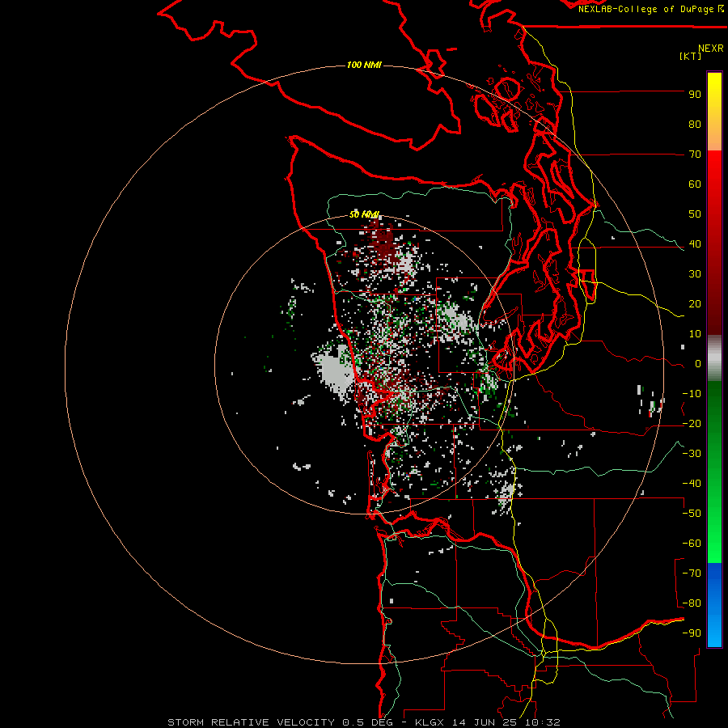Click the positive 50 scale label
The image size is (728, 728).
point(695,214)
